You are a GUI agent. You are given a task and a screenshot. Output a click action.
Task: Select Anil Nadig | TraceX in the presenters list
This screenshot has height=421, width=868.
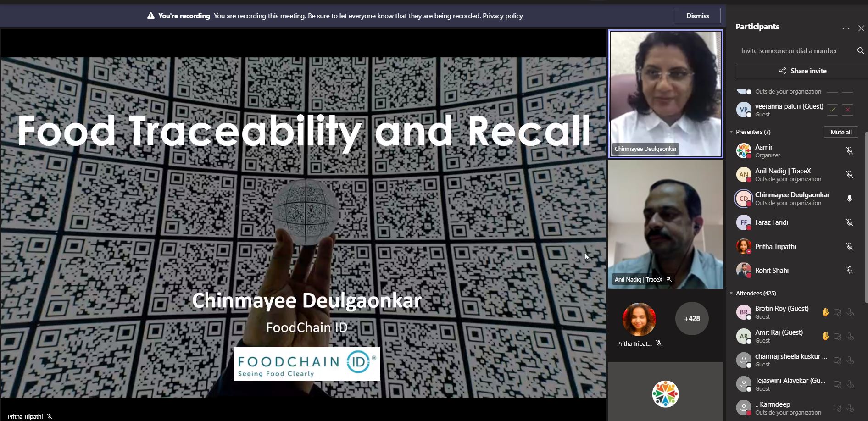coord(783,175)
